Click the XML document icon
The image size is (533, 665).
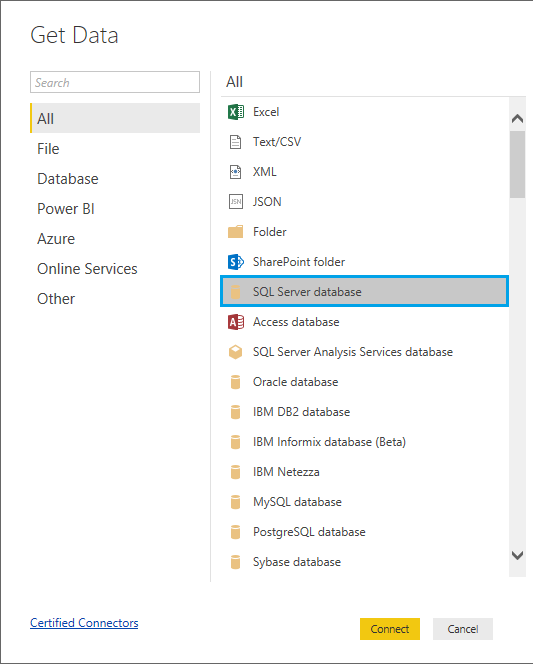pyautogui.click(x=235, y=172)
